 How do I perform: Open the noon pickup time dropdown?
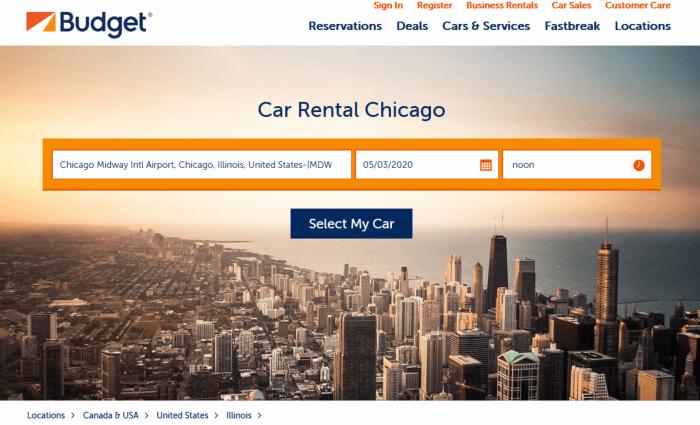click(x=577, y=165)
